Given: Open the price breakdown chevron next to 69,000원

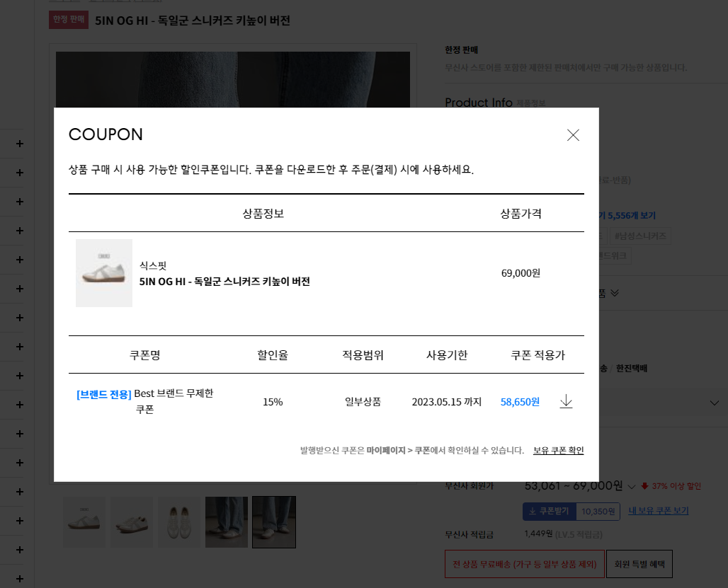Looking at the screenshot, I should click(631, 486).
